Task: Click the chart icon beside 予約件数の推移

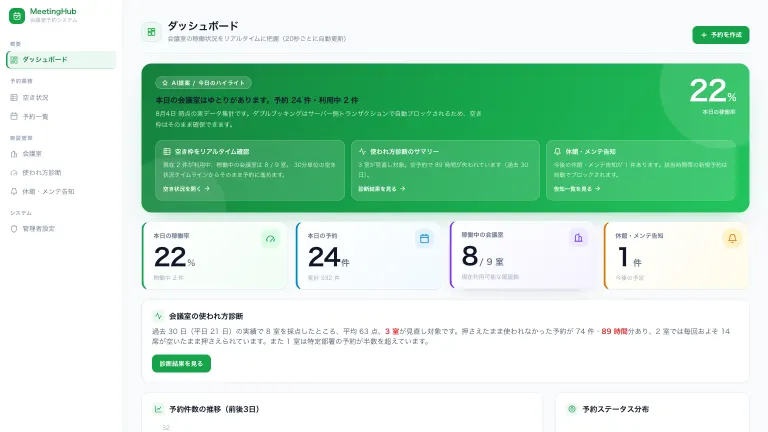Action: coord(158,409)
